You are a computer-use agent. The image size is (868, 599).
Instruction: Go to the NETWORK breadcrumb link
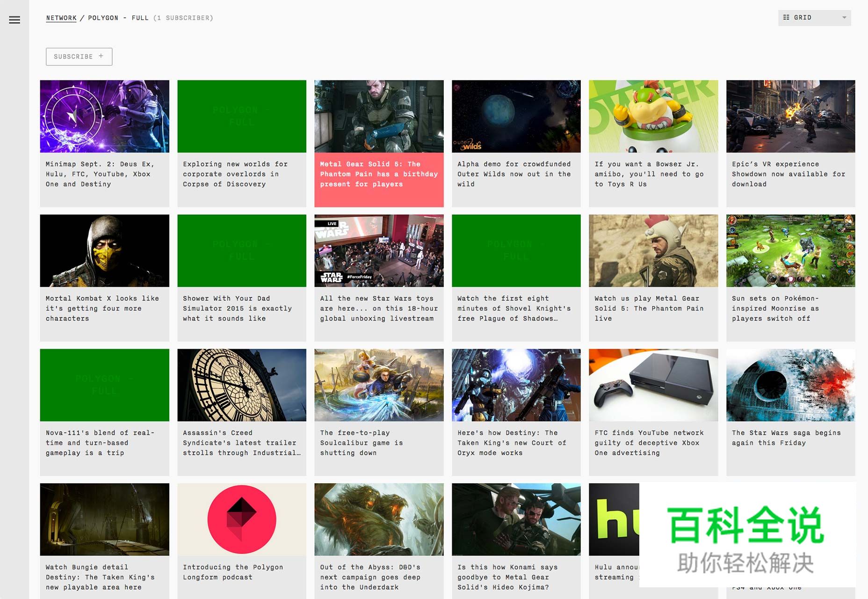pos(61,18)
